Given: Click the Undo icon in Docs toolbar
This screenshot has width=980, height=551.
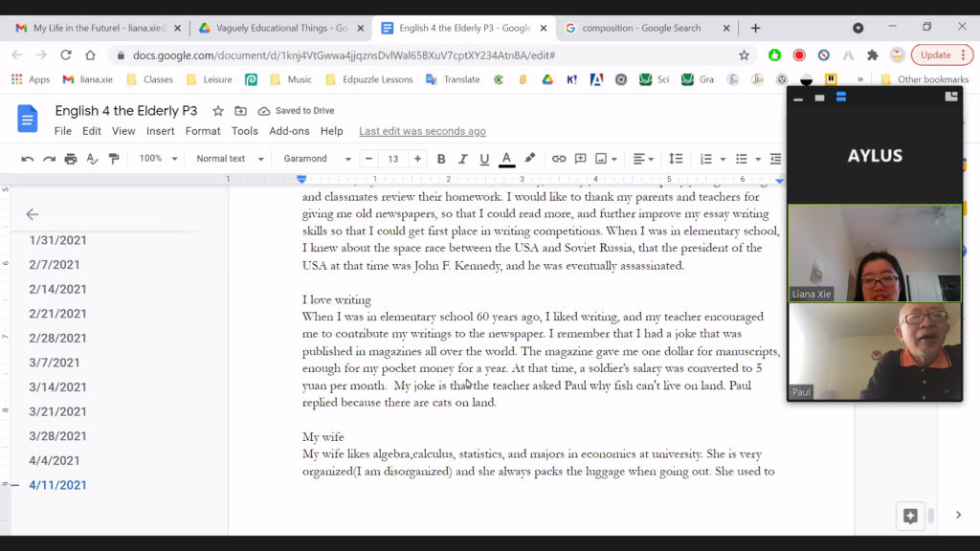Looking at the screenshot, I should pos(27,159).
